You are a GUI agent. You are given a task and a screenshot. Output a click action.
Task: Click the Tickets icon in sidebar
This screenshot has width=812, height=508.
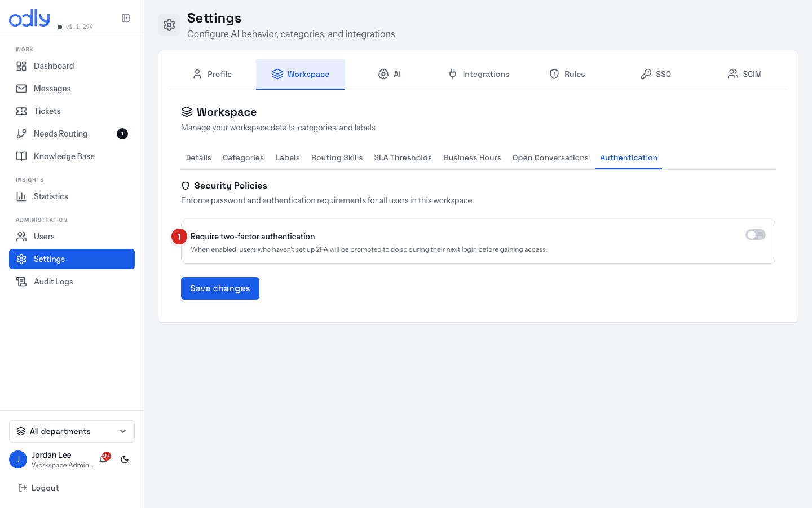pos(21,111)
